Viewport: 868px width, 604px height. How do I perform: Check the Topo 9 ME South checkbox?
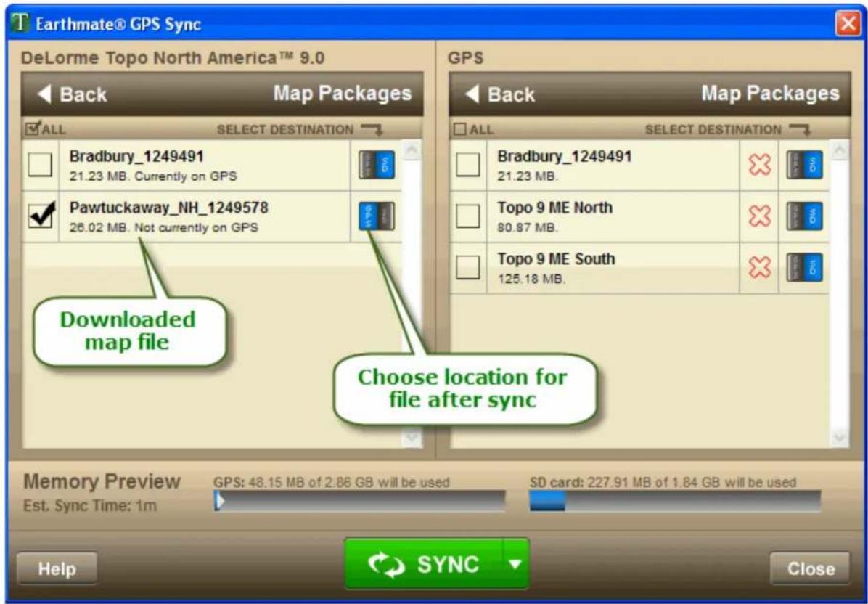[468, 267]
